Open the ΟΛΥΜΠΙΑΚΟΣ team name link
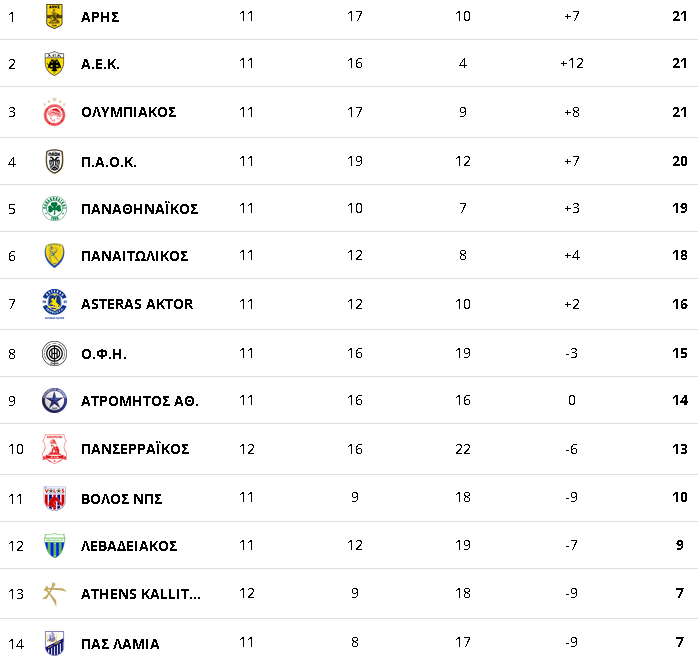The width and height of the screenshot is (698, 656). [129, 112]
